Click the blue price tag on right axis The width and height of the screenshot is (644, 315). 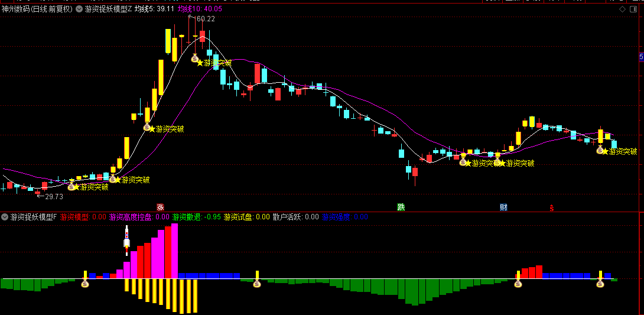(x=642, y=57)
